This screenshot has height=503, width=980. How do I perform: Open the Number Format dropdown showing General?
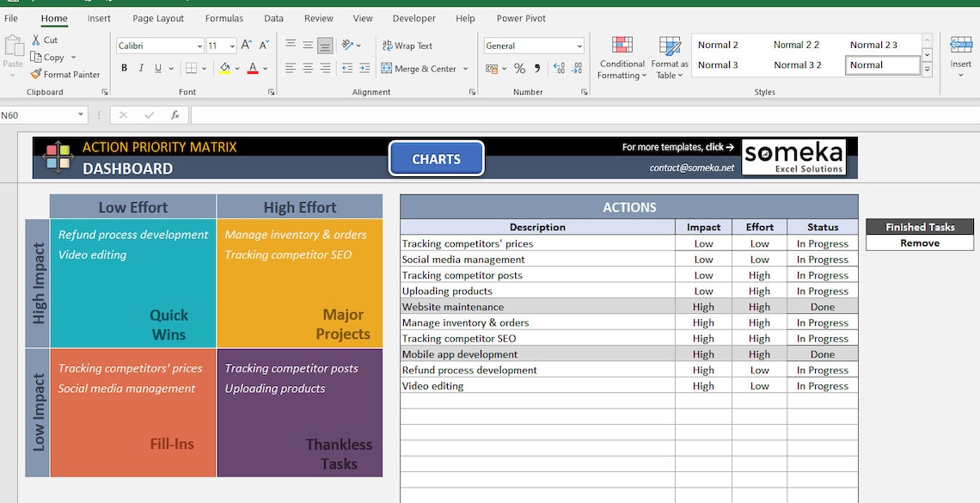click(x=532, y=45)
